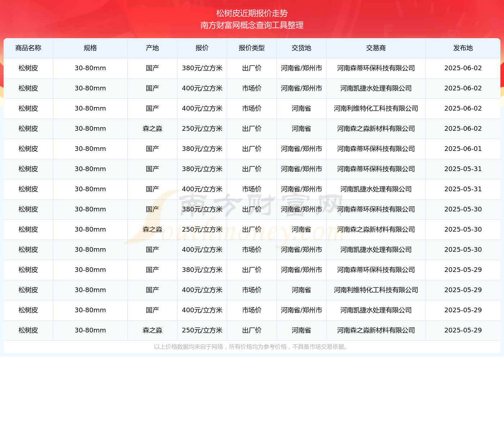
Task: Click 250元/立方米 price in the 2025-06-02 row
Action: [202, 129]
